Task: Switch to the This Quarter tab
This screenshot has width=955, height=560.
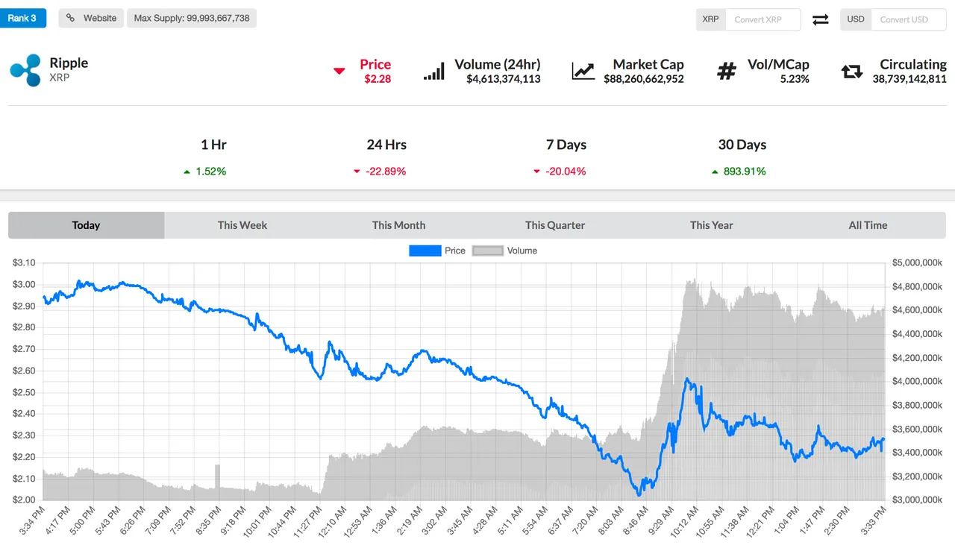Action: pos(555,225)
